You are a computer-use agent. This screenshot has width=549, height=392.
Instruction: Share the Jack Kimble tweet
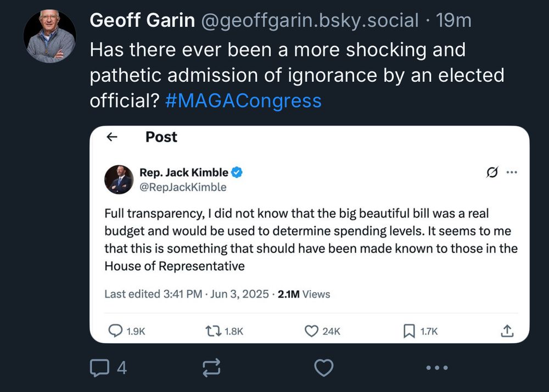tap(507, 331)
